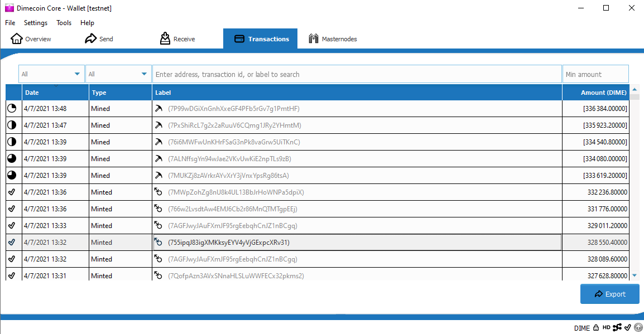Switch to the Send tab
The height and width of the screenshot is (334, 644).
point(99,39)
